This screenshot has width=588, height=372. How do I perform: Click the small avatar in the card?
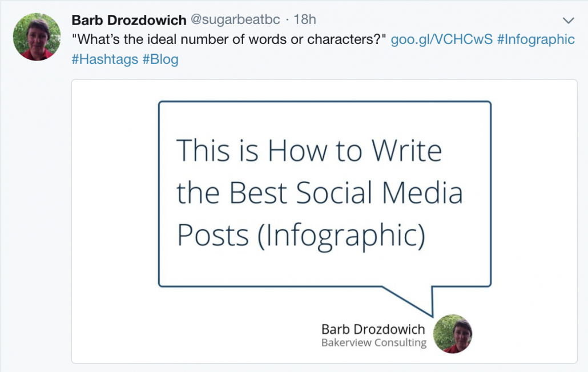point(453,334)
